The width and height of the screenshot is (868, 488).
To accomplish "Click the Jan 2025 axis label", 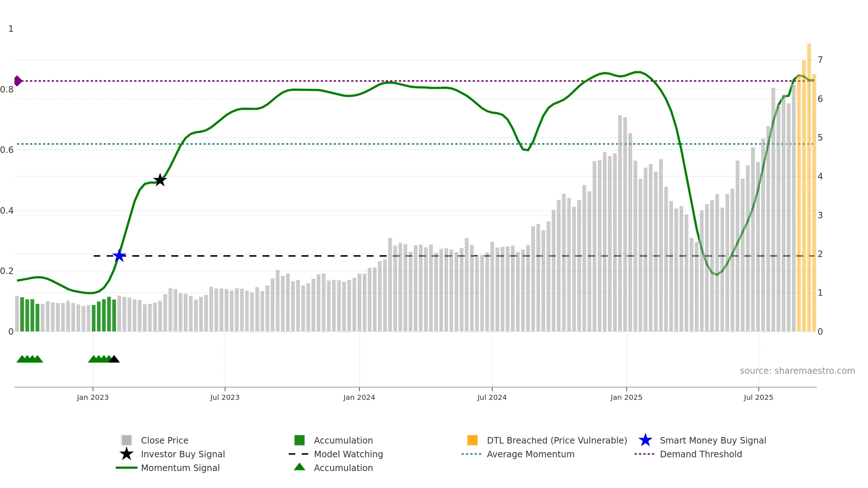I will point(626,397).
